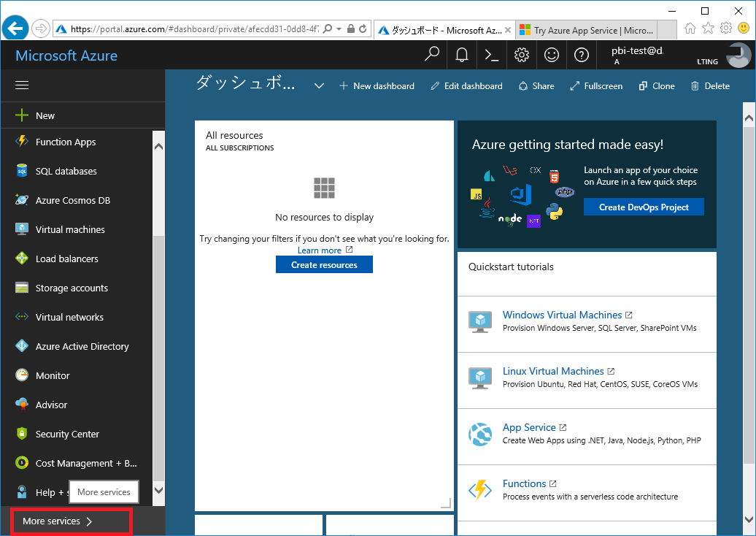
Task: Click main page scroll down arrow
Action: (x=749, y=520)
